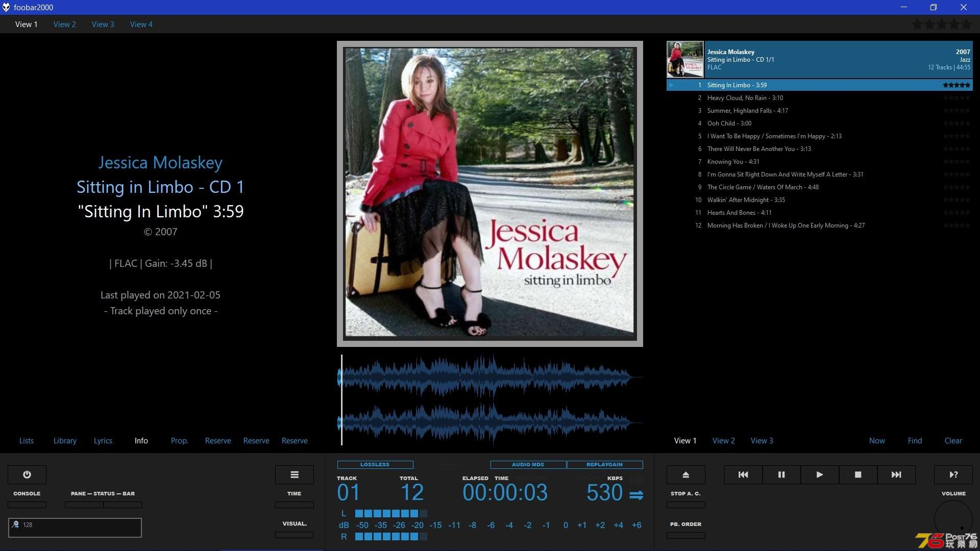Select track Ooh Child

[820, 123]
